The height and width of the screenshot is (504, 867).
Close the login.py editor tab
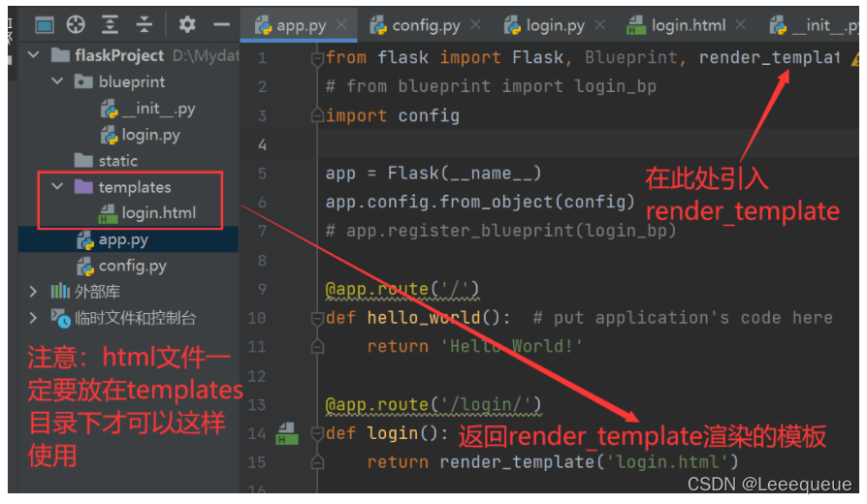pos(600,24)
